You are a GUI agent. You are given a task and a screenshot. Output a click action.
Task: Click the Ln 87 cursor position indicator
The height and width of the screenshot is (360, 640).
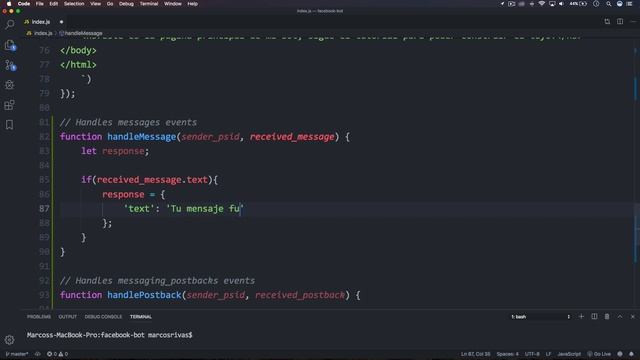click(476, 354)
